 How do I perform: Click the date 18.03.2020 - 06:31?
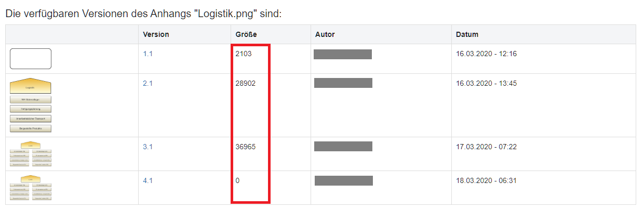point(486,180)
